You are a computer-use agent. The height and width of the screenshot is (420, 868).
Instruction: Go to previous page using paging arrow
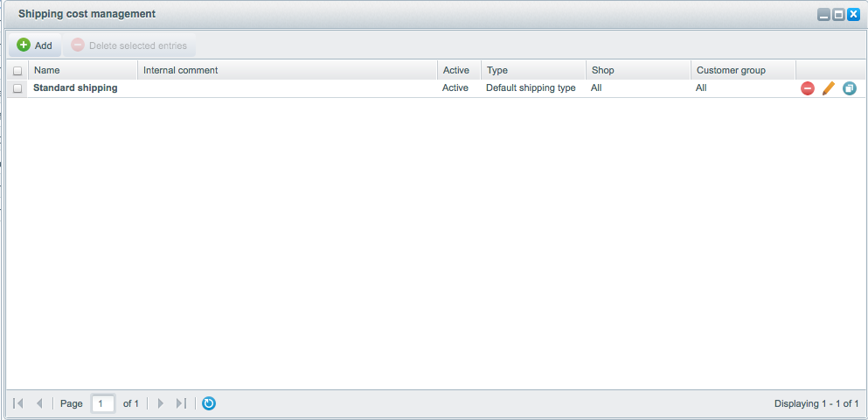[x=39, y=403]
